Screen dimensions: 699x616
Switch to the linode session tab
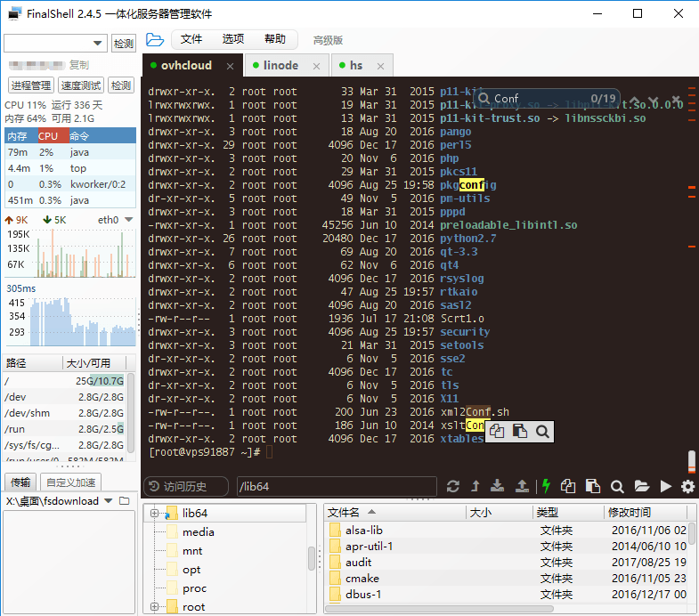tap(280, 65)
